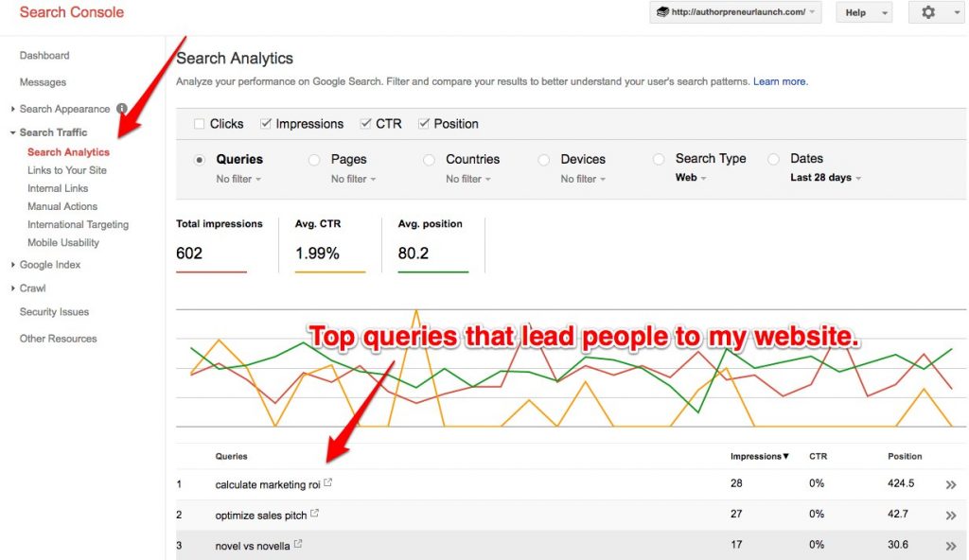
Task: Open Other Resources page
Action: 58,339
